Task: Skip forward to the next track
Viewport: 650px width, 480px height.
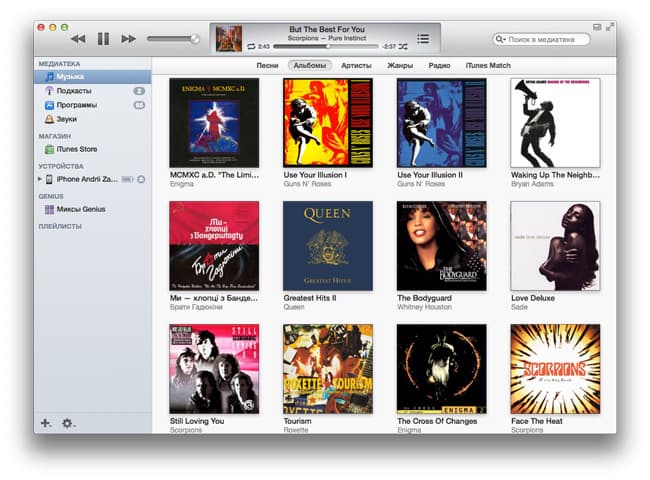Action: (x=128, y=39)
